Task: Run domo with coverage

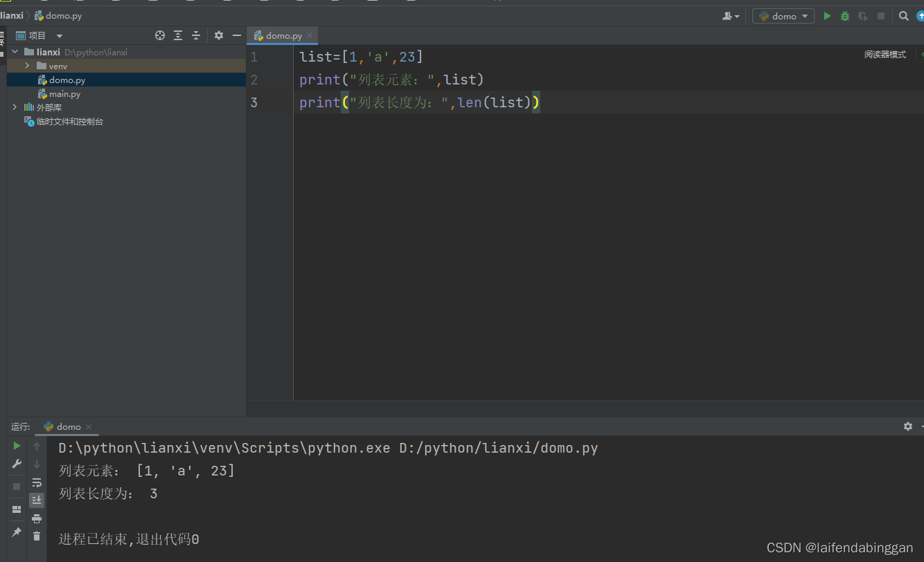Action: [863, 16]
